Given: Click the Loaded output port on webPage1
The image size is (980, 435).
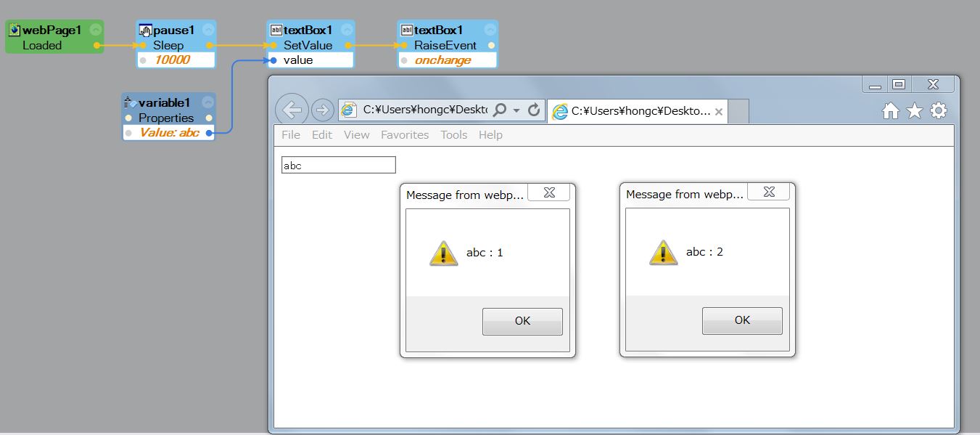Looking at the screenshot, I should pos(96,45).
